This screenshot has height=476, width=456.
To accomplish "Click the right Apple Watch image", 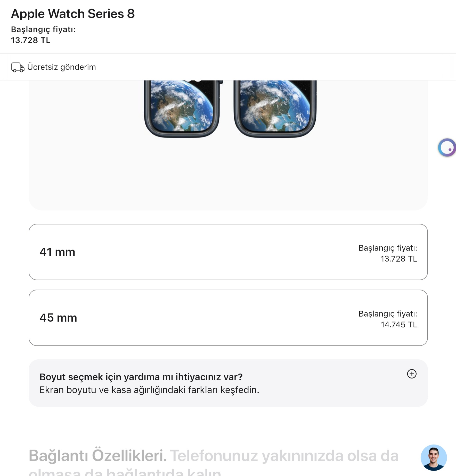I will (275, 108).
